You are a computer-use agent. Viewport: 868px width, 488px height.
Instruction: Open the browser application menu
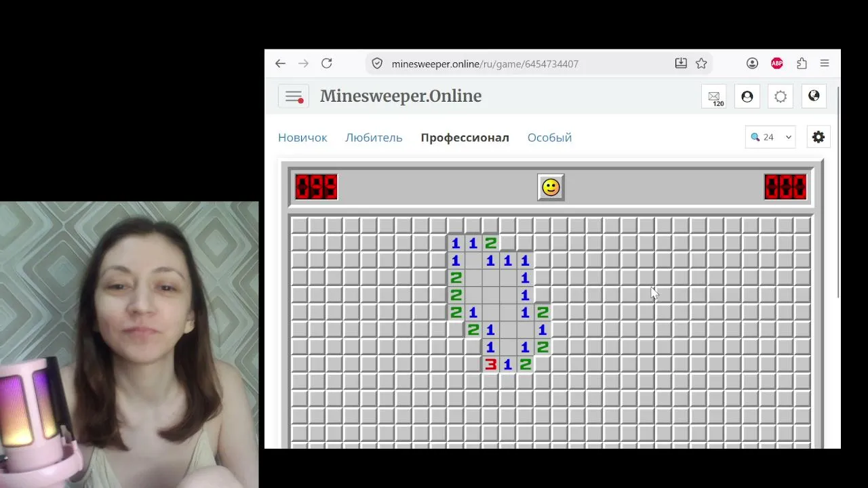click(x=825, y=64)
